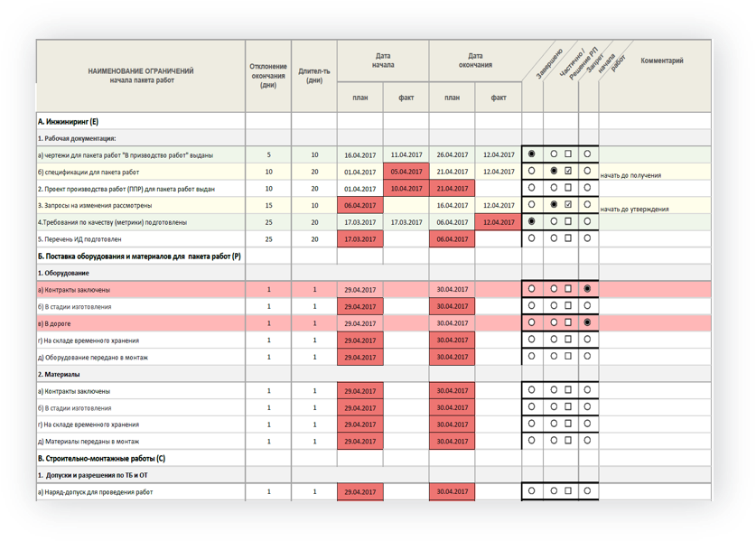Viewport: 756px width, 541px height.
Task: Uncheck Решение РП checkbox in спецификации row
Action: (568, 171)
